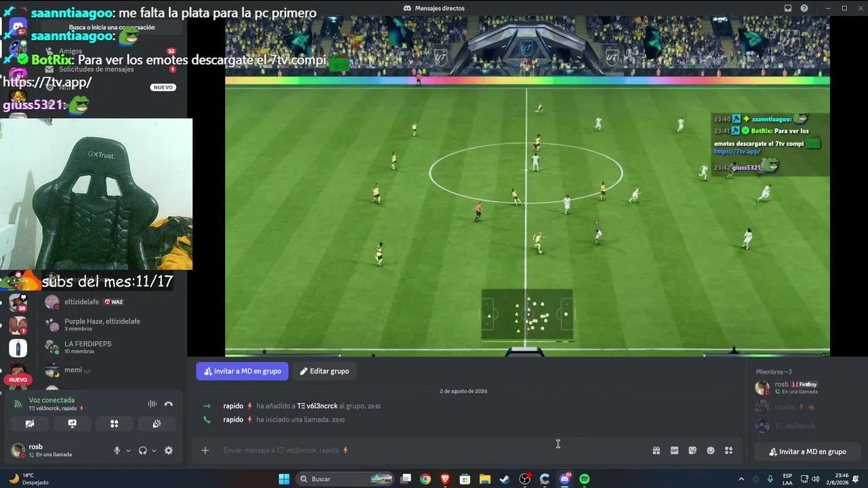
Task: Open server with 38 notifications badge
Action: coord(18,302)
